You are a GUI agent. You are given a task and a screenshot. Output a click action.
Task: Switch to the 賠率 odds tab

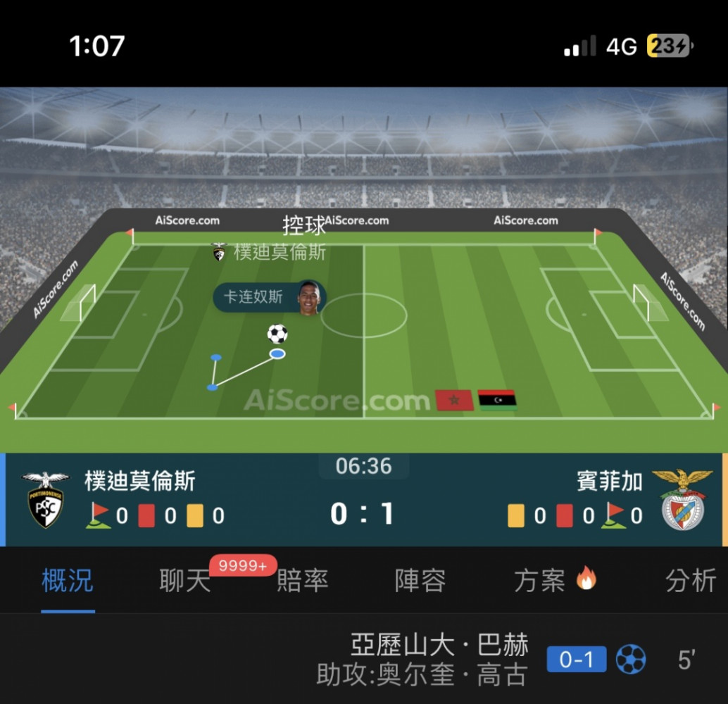tap(303, 581)
